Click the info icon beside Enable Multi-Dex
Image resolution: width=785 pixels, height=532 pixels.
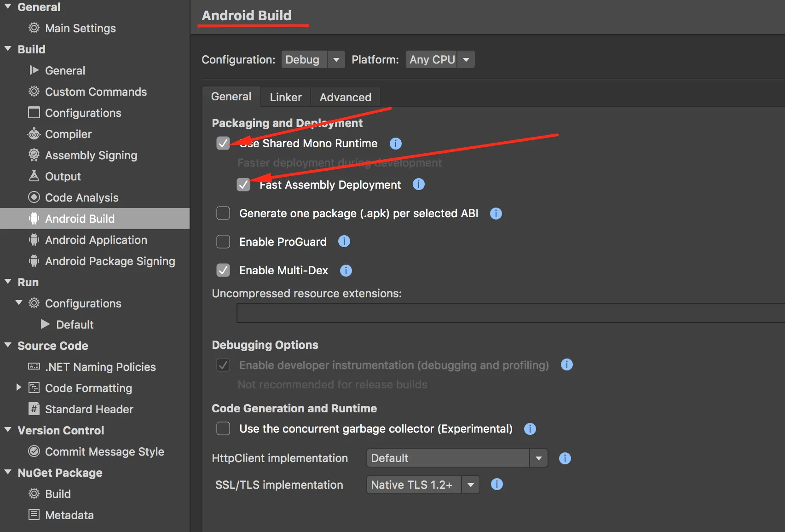coord(346,271)
